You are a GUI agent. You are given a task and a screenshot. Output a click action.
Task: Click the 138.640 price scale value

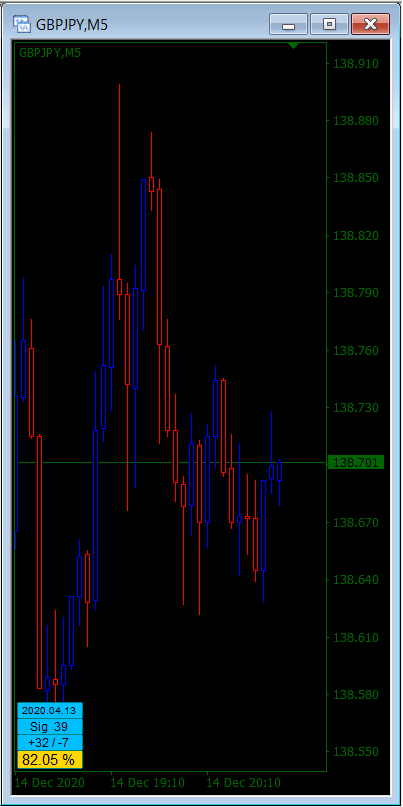pos(356,580)
